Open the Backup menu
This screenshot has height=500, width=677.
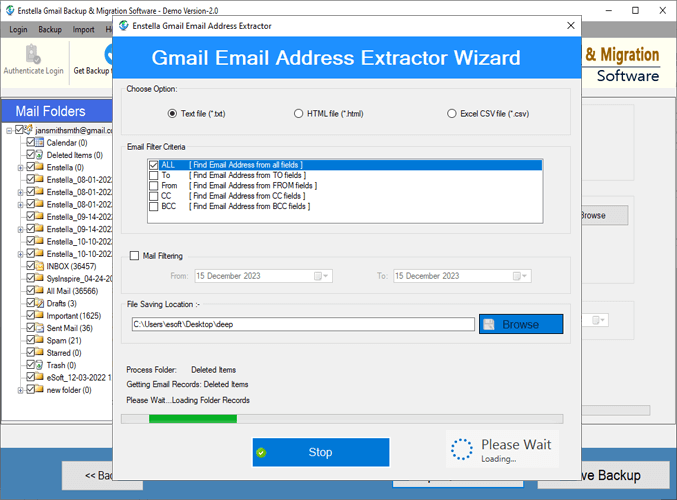click(50, 30)
